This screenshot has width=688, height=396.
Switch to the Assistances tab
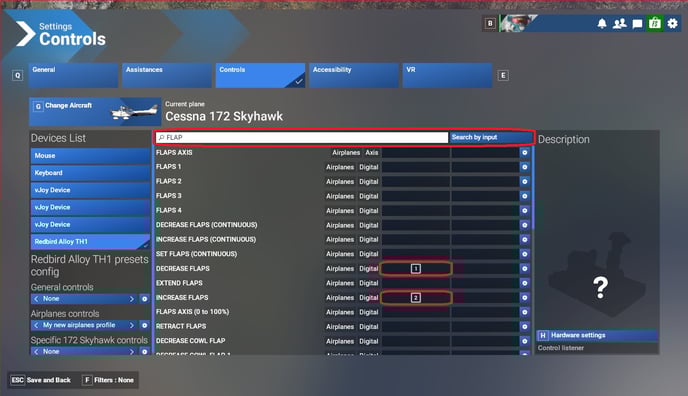[167, 75]
